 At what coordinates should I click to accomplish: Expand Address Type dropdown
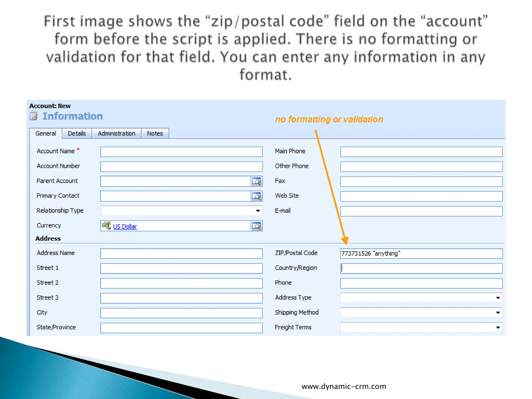point(498,298)
